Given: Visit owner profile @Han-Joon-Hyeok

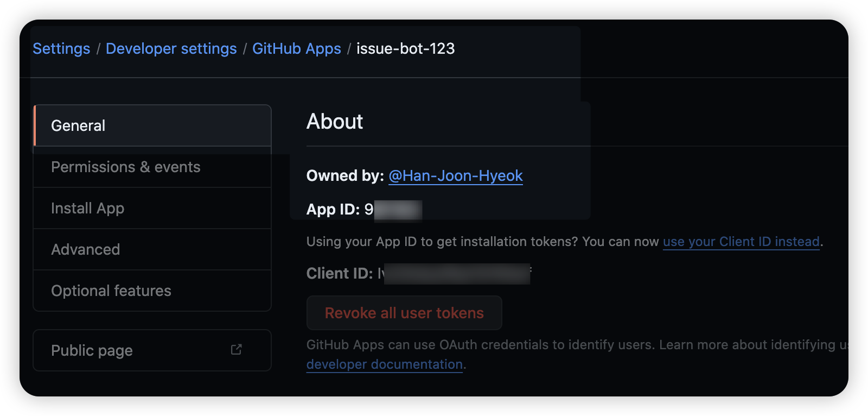Looking at the screenshot, I should click(x=455, y=176).
